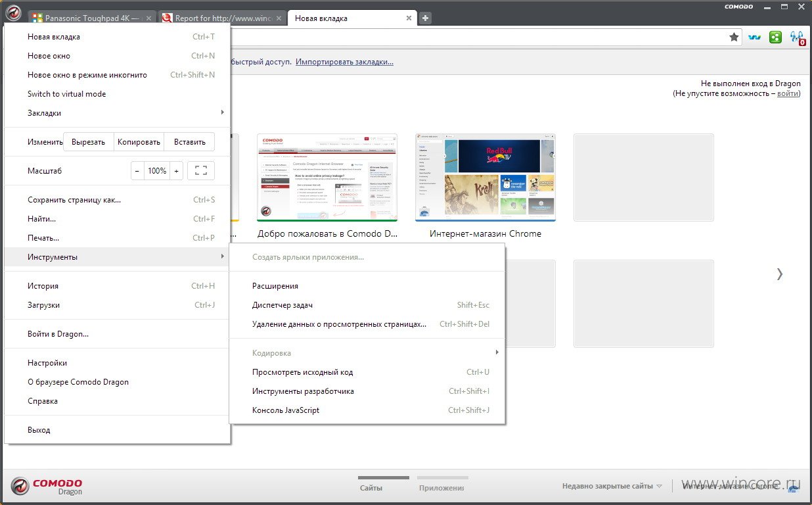Screen dimensions: 812x505
Task: Click the Report tab red favicon
Action: tap(167, 18)
